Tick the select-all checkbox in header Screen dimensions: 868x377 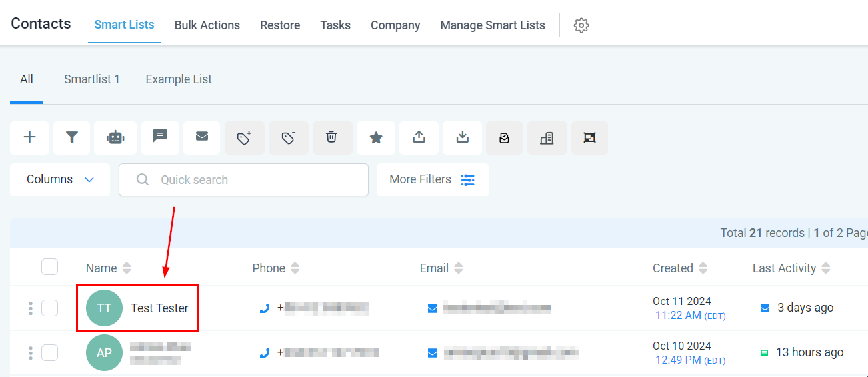coord(49,267)
